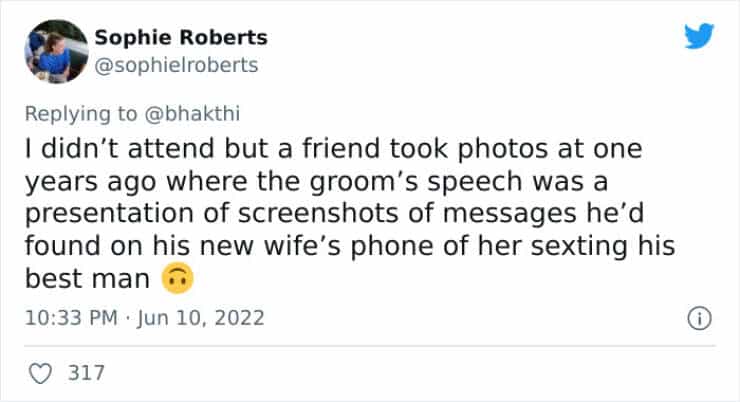740x402 pixels.
Task: Click the Sophie Roberts display name
Action: pos(181,38)
